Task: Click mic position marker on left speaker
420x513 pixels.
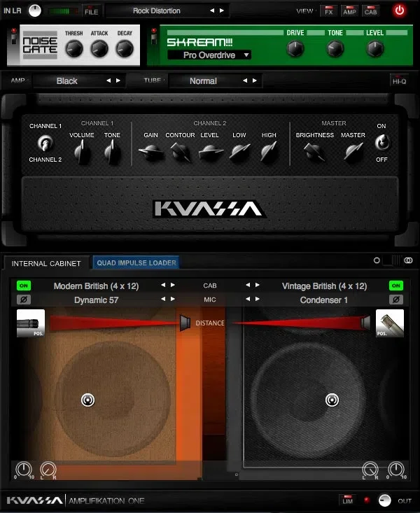Action: (87, 400)
